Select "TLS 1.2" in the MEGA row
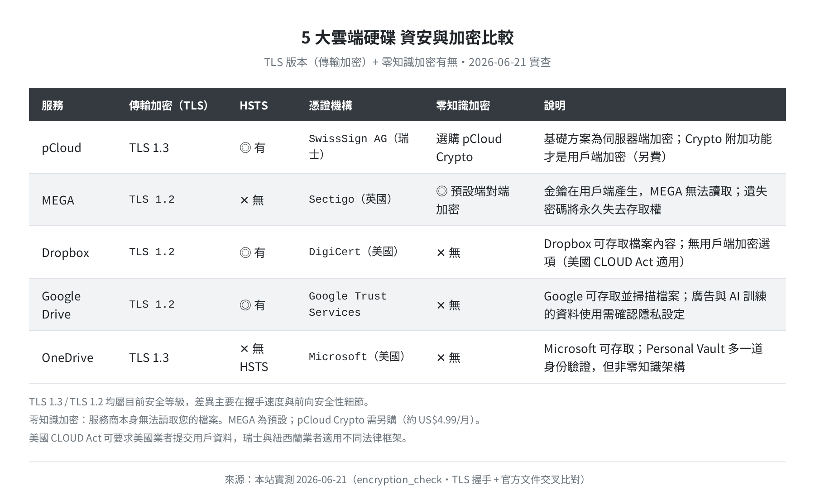 click(152, 200)
